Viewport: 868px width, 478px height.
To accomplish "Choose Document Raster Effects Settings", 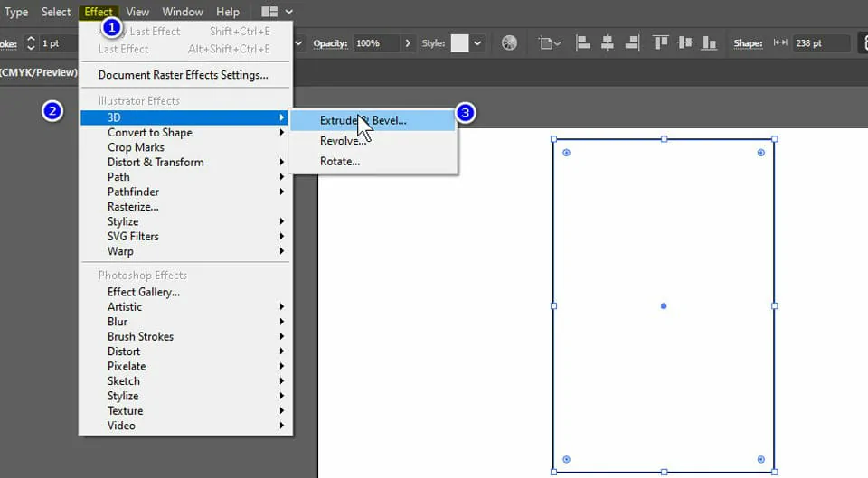I will [184, 75].
